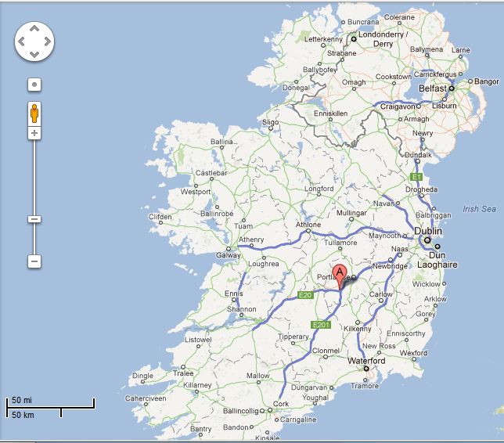Click the Londonderry / Derry label
The width and height of the screenshot is (504, 443).
382,40
